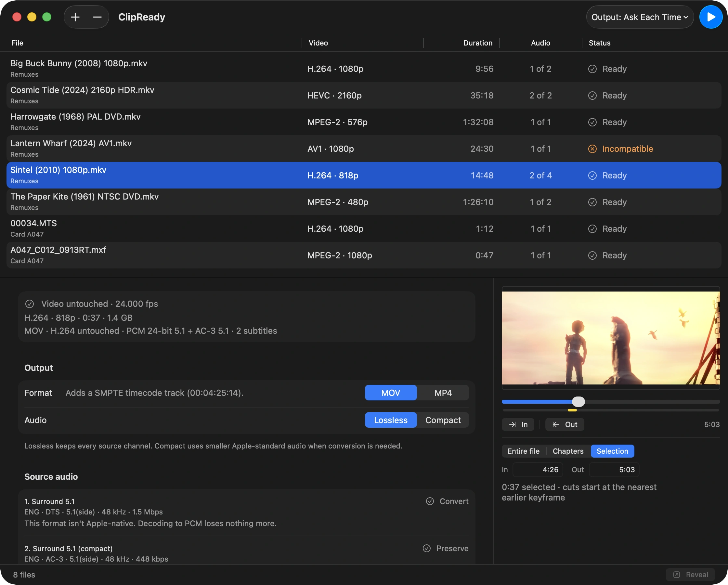Sort by the Audio column header

540,43
